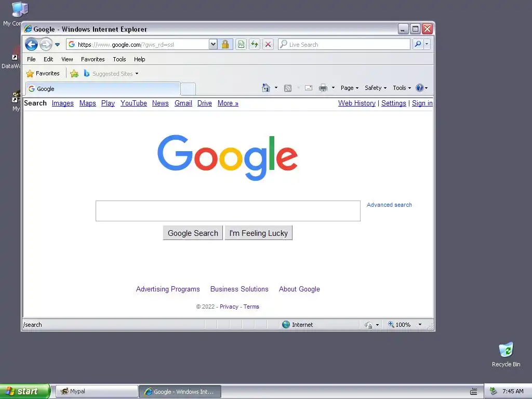The height and width of the screenshot is (399, 532).
Task: Open the Safety command bar menu
Action: tap(376, 88)
